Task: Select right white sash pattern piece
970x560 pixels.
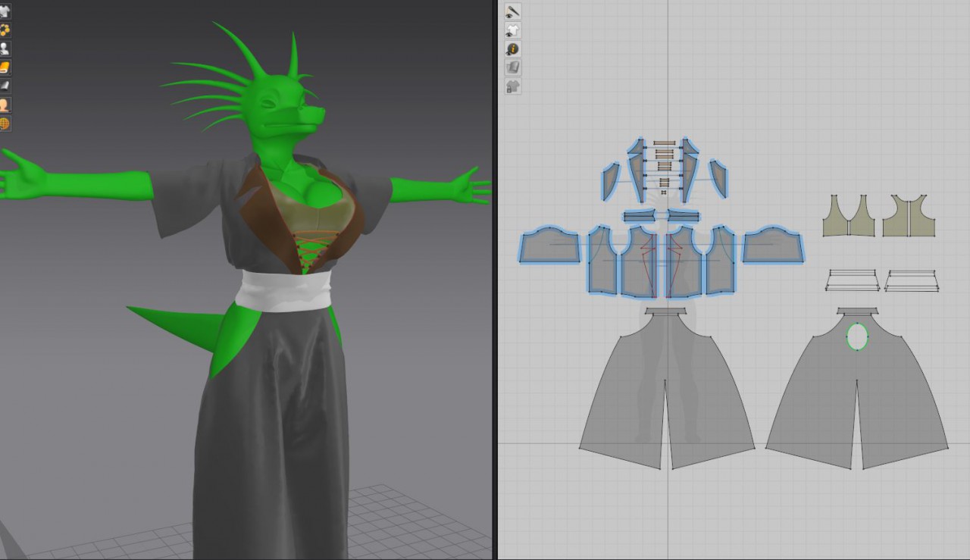Action: (912, 280)
